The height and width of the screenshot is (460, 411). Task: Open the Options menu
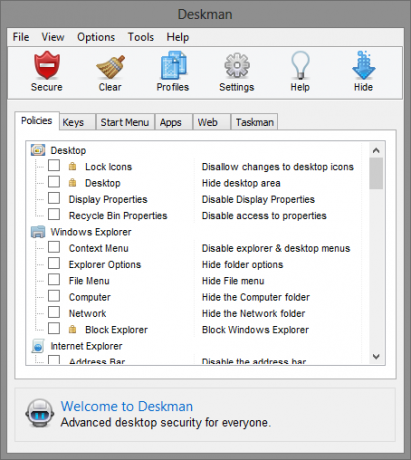[x=96, y=37]
